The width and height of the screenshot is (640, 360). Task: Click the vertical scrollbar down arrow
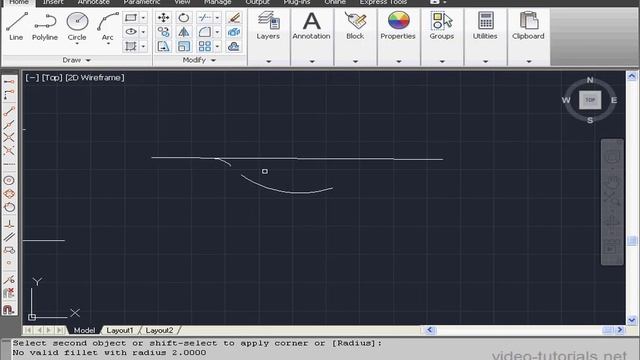click(x=632, y=320)
